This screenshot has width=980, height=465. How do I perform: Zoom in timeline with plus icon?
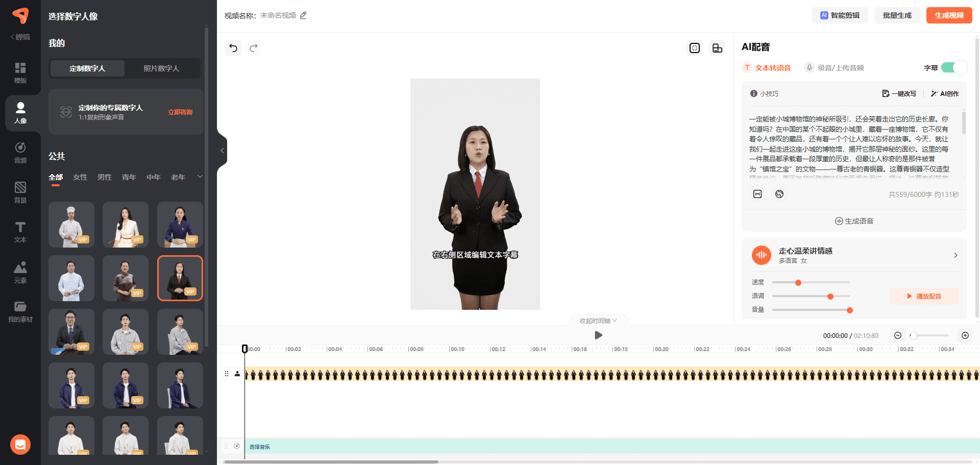[965, 335]
